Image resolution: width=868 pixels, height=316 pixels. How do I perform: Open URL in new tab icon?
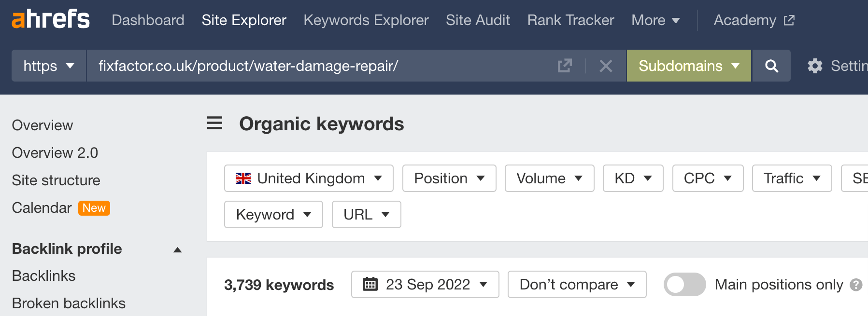point(565,66)
